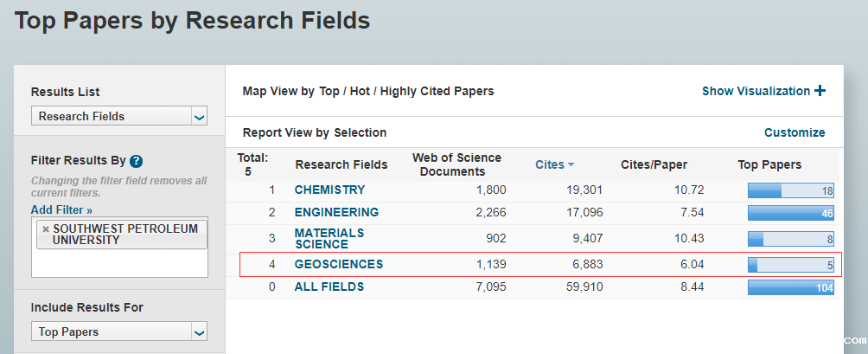This screenshot has height=354, width=868.
Task: Open the Results List dropdown
Action: pyautogui.click(x=119, y=116)
